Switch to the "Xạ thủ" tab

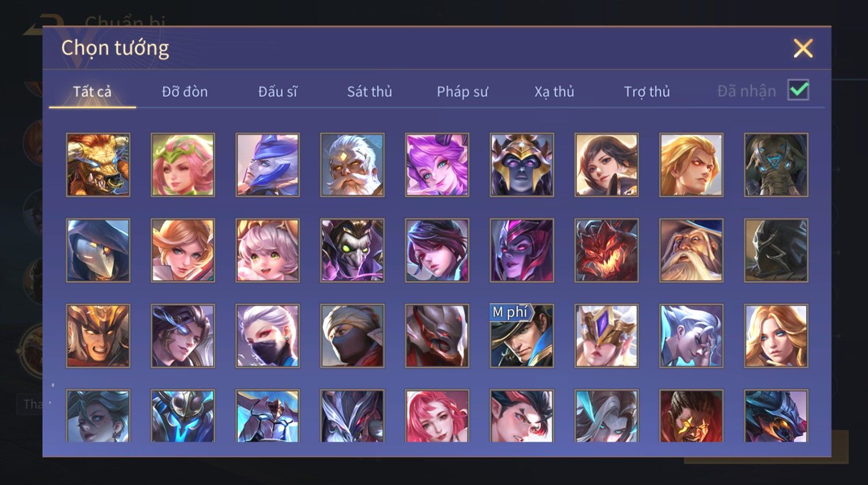554,91
